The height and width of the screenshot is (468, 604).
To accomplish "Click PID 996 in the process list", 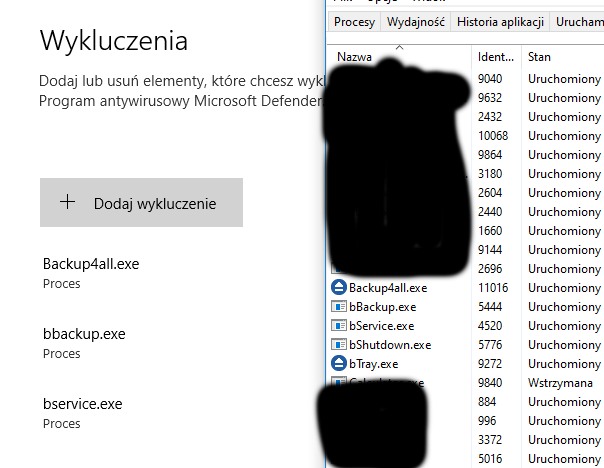I will (487, 421).
